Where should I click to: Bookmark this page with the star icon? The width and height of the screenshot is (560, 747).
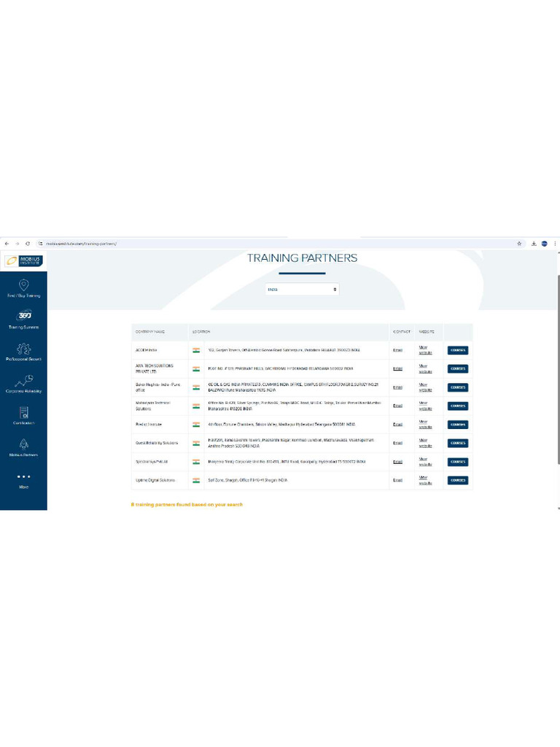519,244
